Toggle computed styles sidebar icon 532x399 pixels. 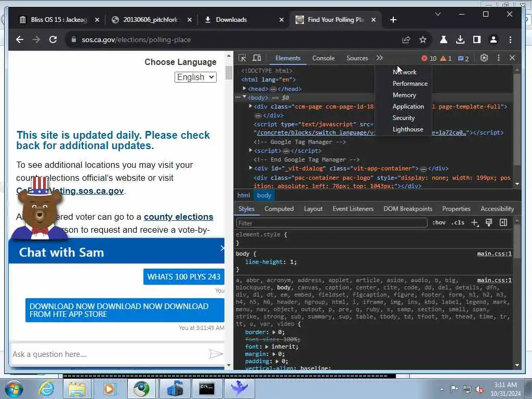coord(503,222)
